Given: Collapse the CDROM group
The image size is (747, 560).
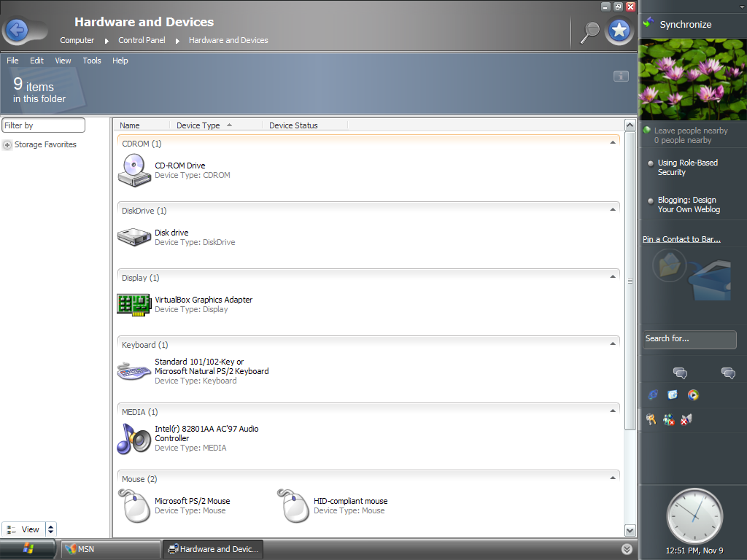Looking at the screenshot, I should pyautogui.click(x=612, y=143).
